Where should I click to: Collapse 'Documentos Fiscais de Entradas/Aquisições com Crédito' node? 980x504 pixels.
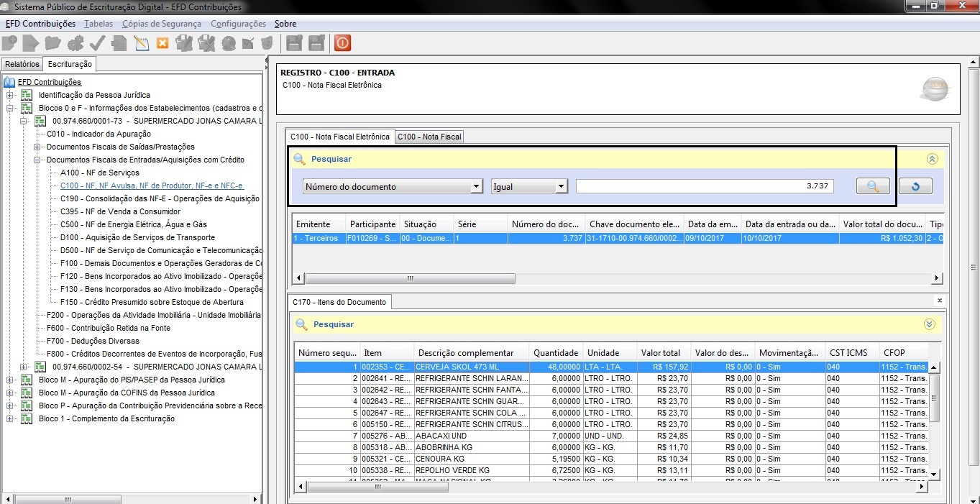pyautogui.click(x=38, y=160)
